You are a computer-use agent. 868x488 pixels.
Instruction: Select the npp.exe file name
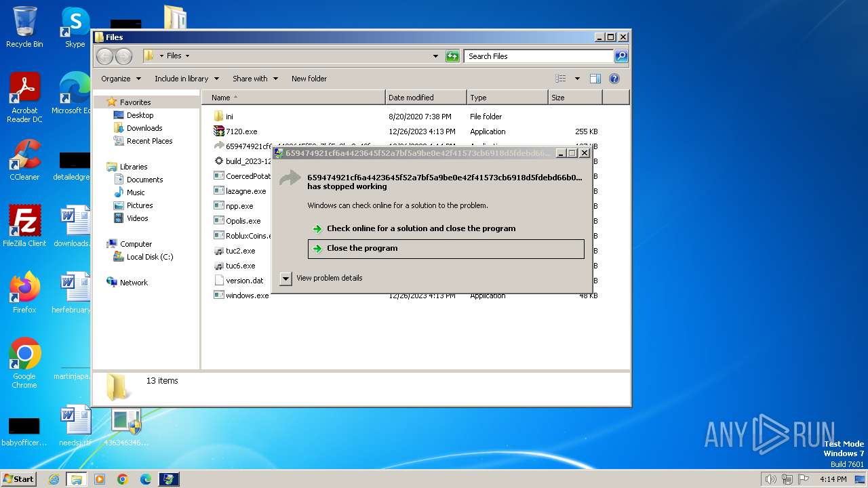point(239,206)
